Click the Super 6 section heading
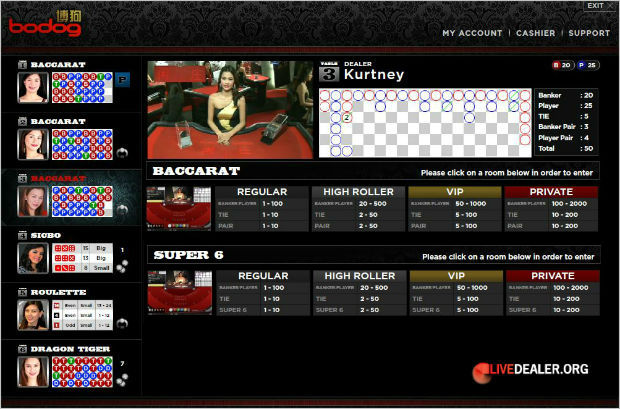The width and height of the screenshot is (620, 409). (x=189, y=255)
